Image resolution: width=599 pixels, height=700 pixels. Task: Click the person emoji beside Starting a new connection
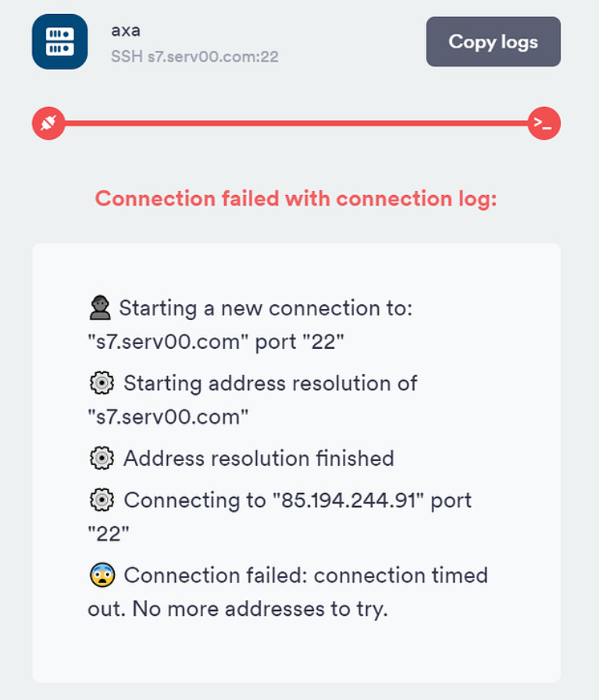coord(100,307)
